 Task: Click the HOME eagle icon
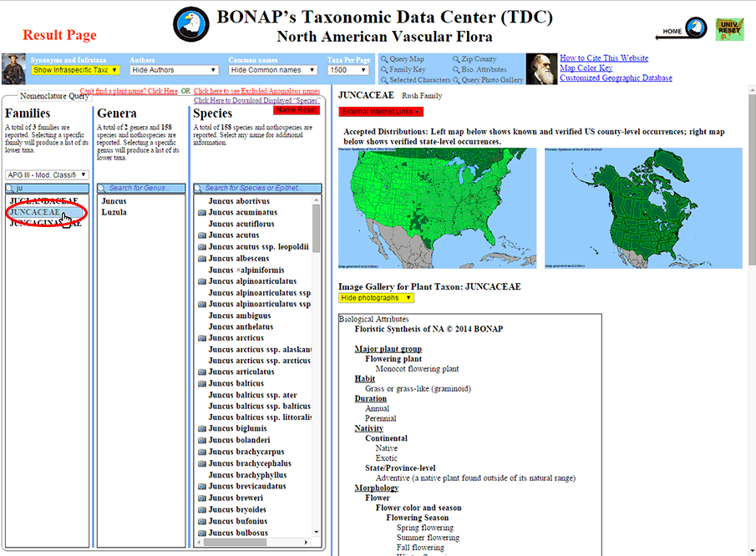tap(696, 28)
